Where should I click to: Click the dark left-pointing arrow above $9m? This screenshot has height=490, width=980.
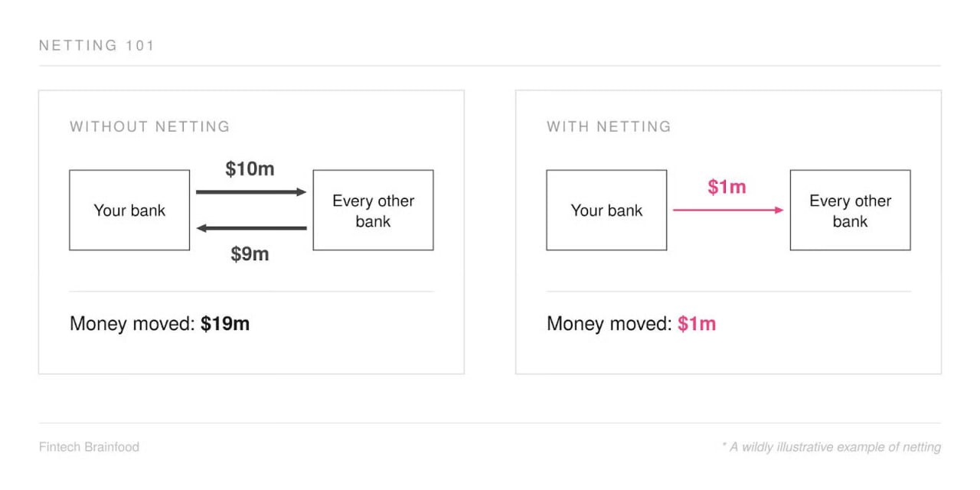tap(251, 228)
